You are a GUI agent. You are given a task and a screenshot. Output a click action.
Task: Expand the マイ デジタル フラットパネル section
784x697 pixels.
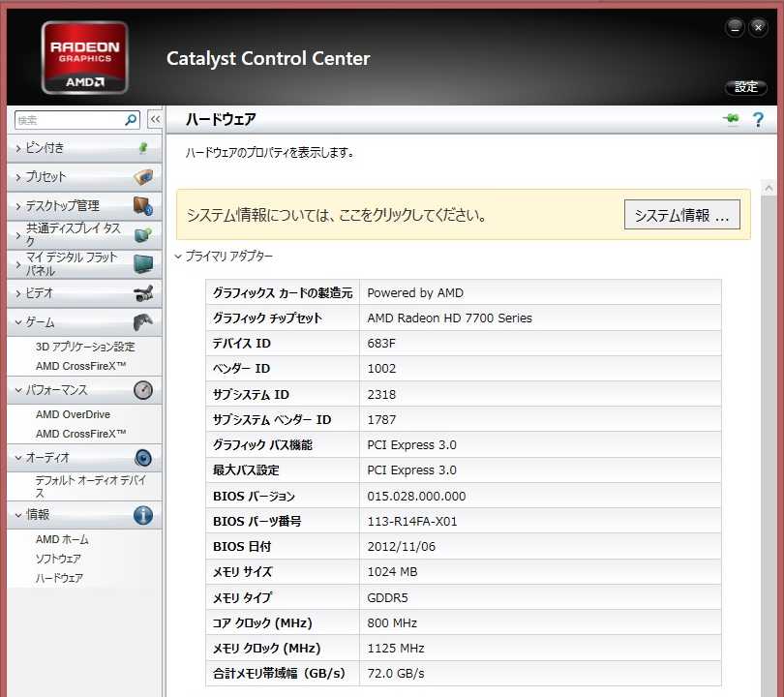tap(84, 264)
